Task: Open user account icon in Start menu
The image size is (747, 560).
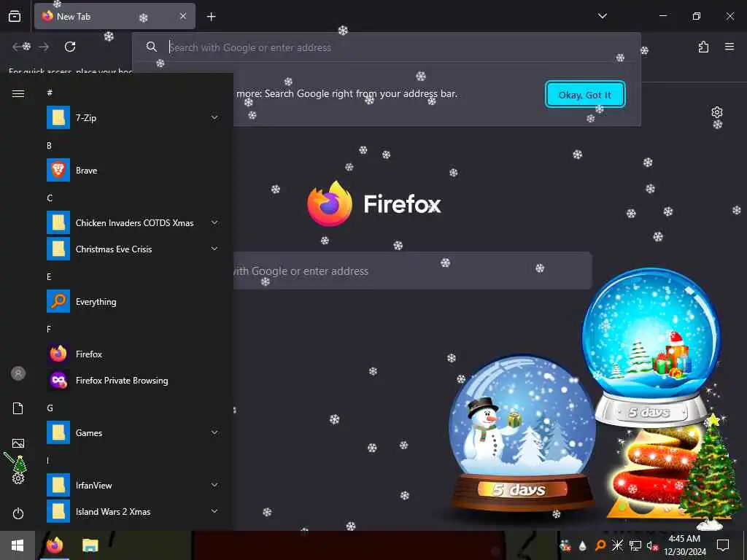Action: tap(18, 373)
